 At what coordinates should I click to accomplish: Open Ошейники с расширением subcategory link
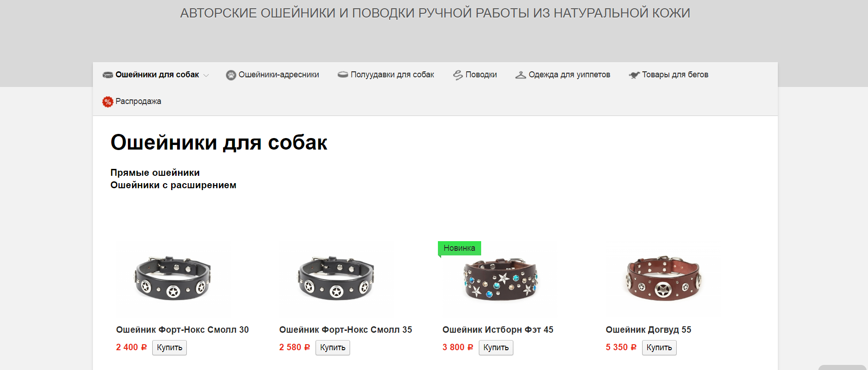tap(173, 185)
